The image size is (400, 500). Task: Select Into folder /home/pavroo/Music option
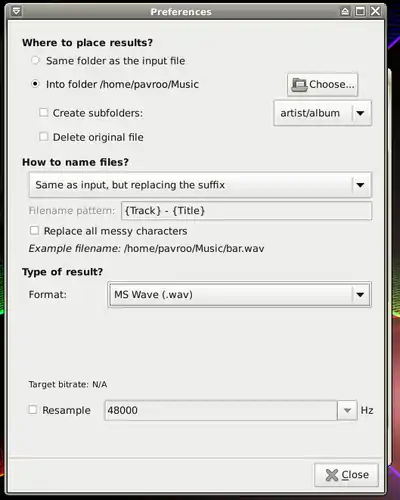click(x=35, y=84)
